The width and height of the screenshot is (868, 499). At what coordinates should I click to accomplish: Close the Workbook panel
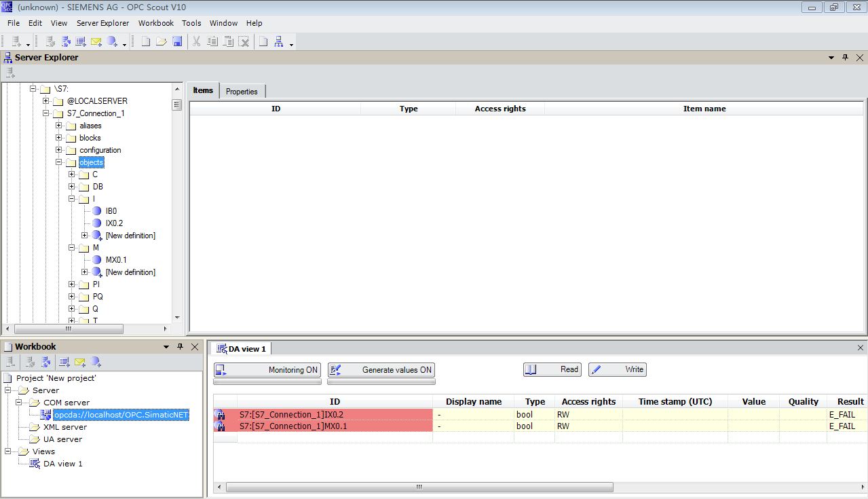click(195, 346)
